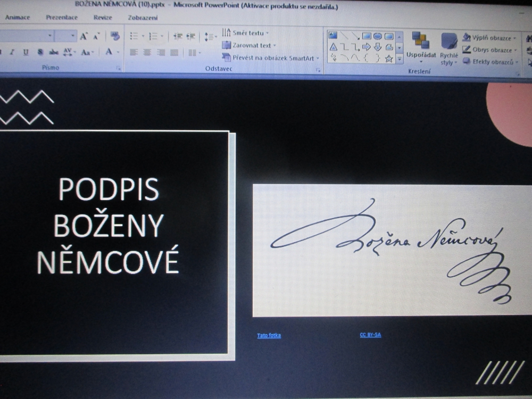Open the Animace ribbon tab
This screenshot has height=399, width=532.
coord(18,18)
